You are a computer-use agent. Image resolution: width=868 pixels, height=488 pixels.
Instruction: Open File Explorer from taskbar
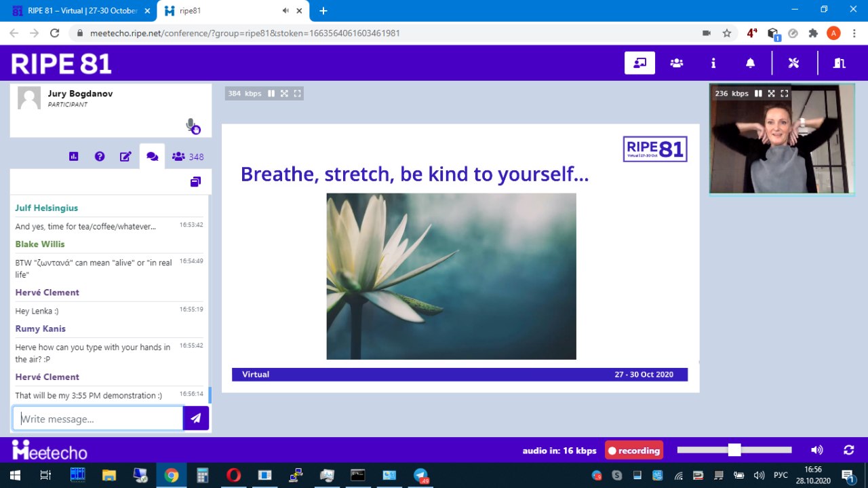coord(109,475)
